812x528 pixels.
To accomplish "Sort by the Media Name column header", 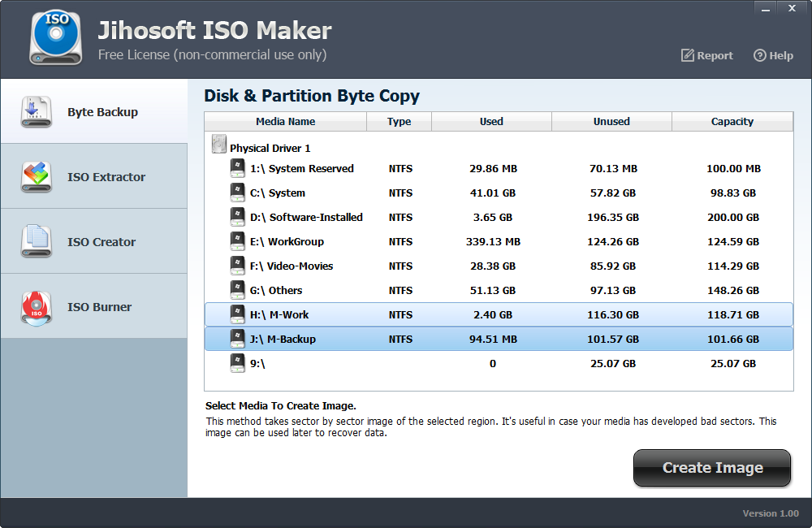I will click(x=285, y=121).
